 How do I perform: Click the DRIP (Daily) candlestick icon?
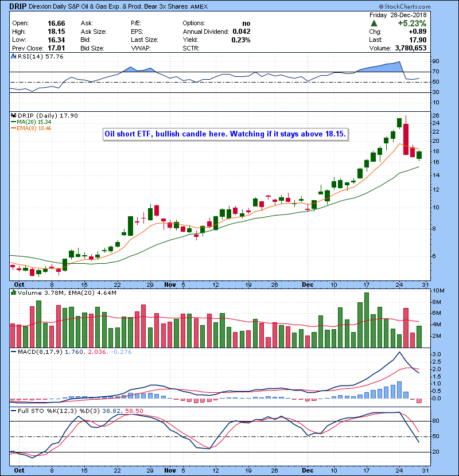point(13,115)
